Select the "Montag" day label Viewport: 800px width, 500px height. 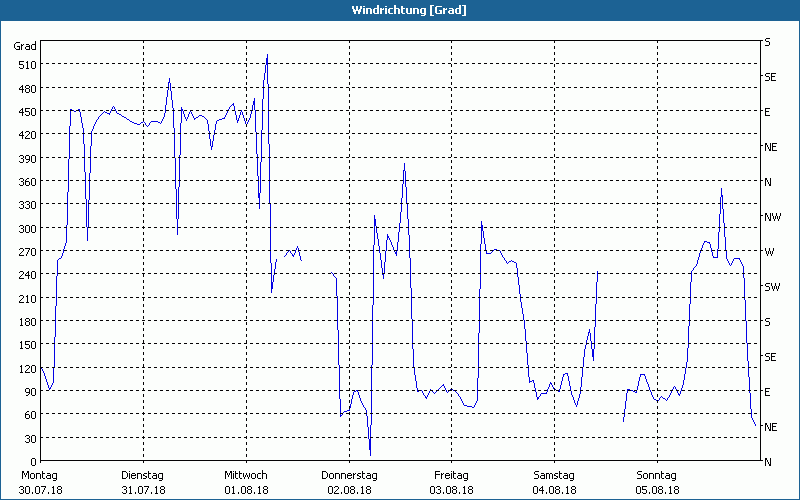[38, 475]
